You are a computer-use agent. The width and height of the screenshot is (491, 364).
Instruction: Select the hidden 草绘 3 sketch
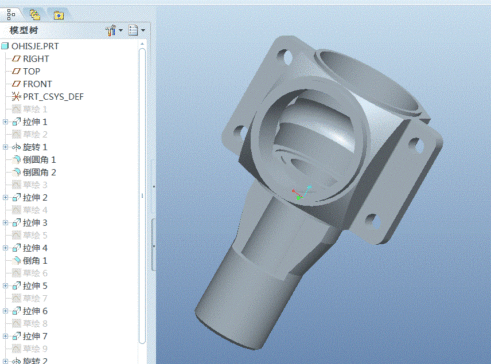pyautogui.click(x=35, y=185)
